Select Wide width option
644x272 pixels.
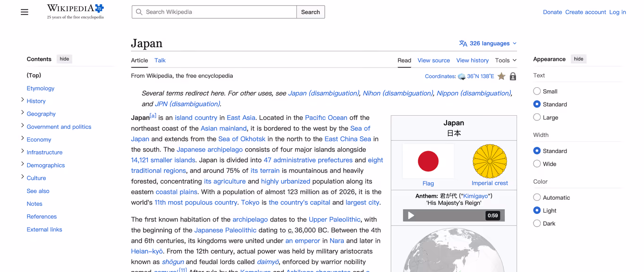coord(537,164)
